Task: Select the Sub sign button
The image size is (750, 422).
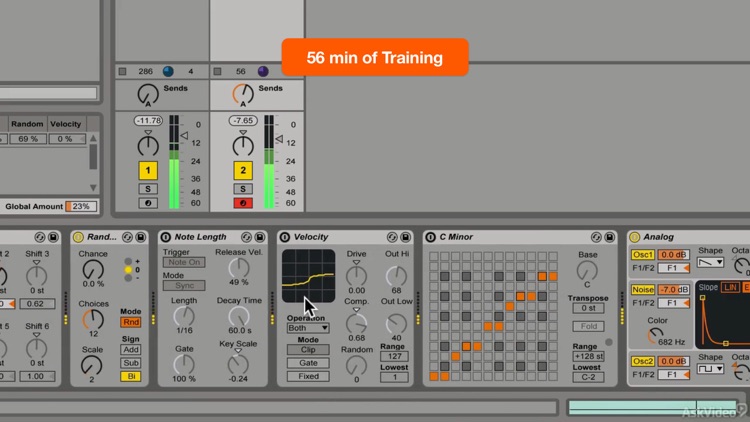Action: click(x=131, y=363)
